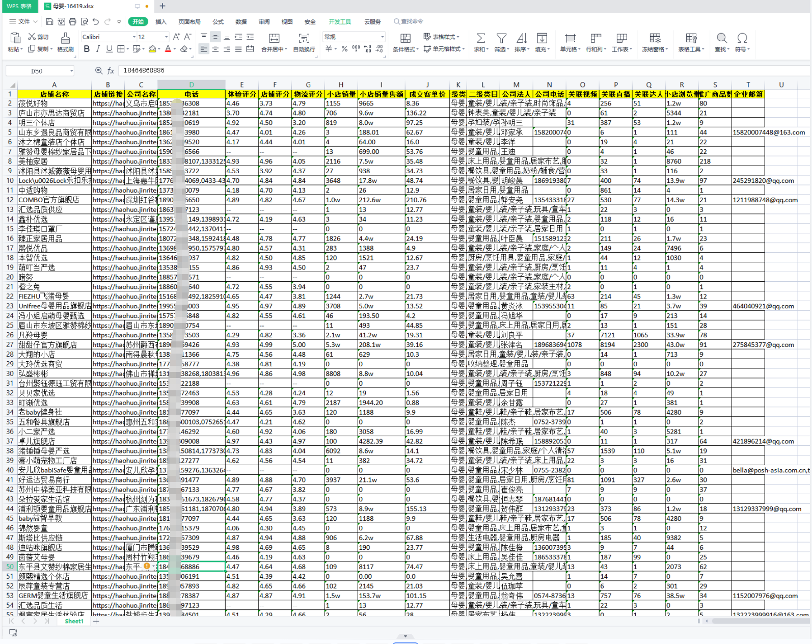Image resolution: width=812 pixels, height=644 pixels.
Task: Open the Calibri font name dropdown
Action: (134, 37)
